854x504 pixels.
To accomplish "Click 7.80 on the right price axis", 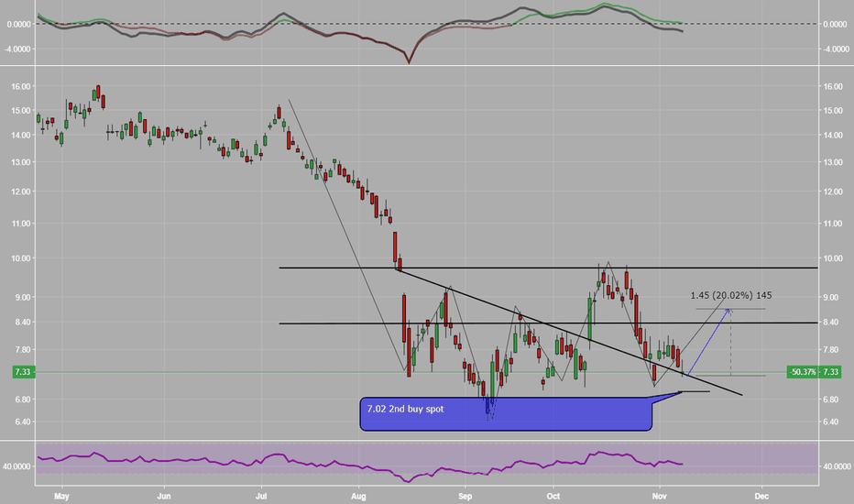I will (x=831, y=350).
